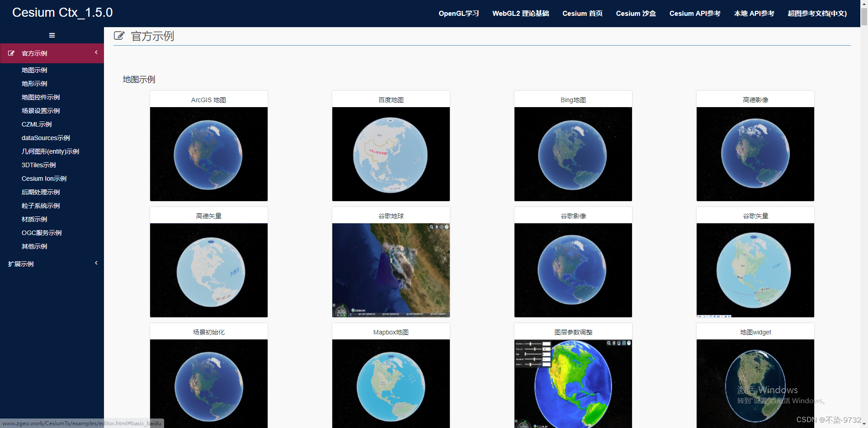
Task: Open 超图参考文档(中文) link
Action: coord(817,14)
